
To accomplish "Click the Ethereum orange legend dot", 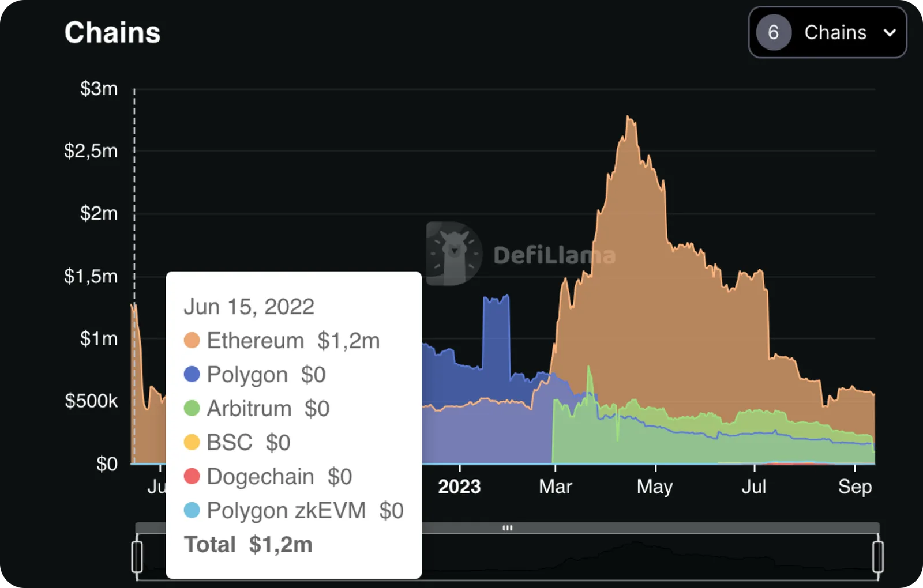I will pos(192,340).
